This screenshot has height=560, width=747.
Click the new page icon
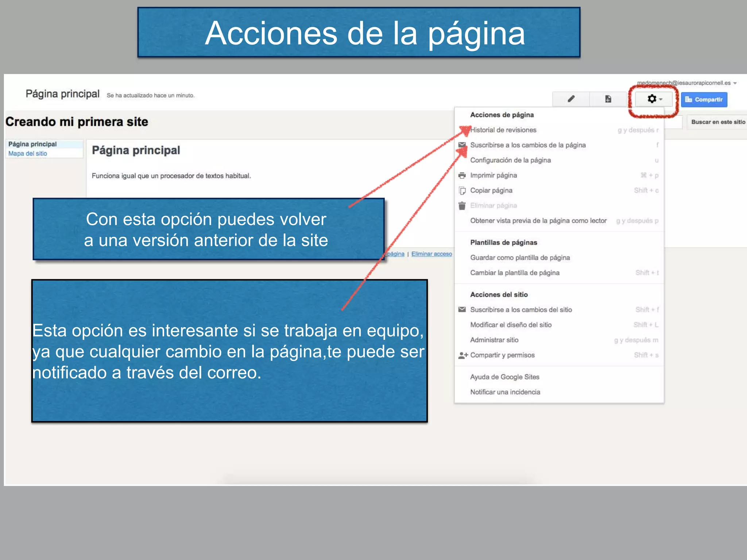point(608,99)
